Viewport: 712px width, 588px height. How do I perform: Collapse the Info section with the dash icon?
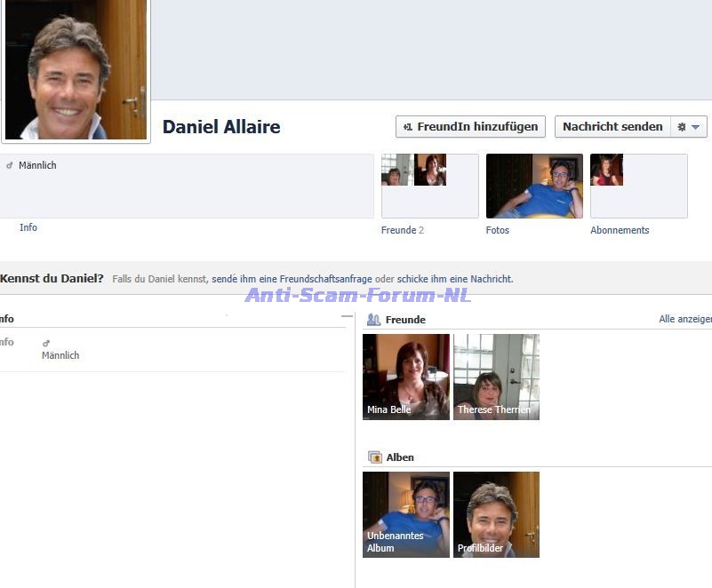pos(347,317)
